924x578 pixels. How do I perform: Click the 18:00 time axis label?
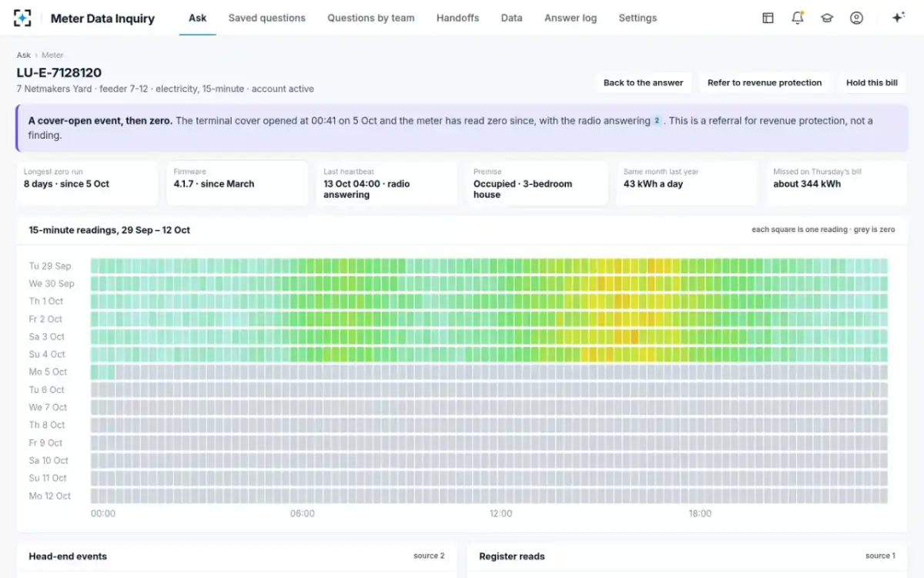[x=700, y=513]
